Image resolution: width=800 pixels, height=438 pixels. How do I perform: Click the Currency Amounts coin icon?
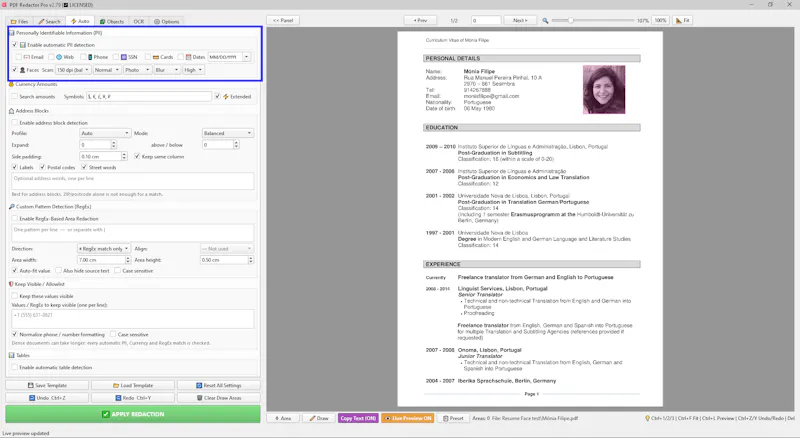point(11,84)
